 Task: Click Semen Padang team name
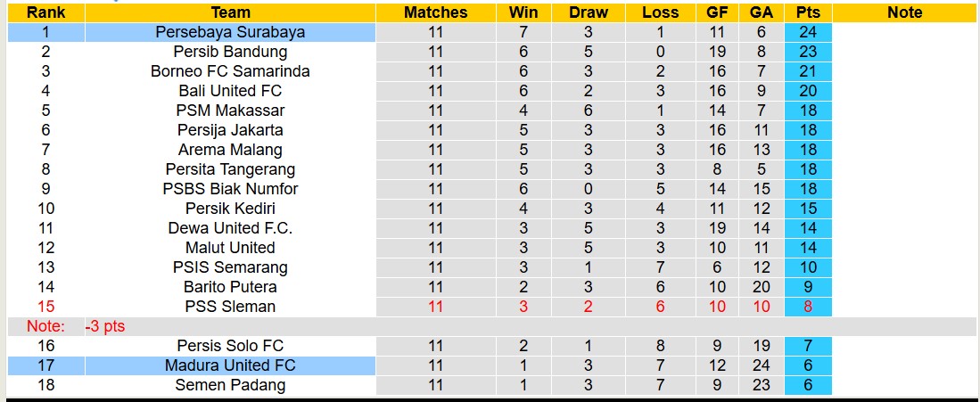pyautogui.click(x=230, y=385)
